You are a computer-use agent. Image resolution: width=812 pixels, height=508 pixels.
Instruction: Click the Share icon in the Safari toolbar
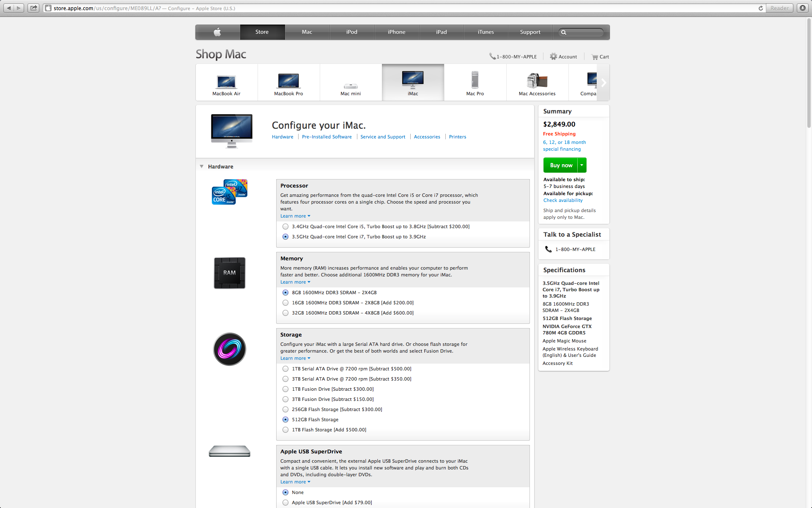(x=33, y=8)
